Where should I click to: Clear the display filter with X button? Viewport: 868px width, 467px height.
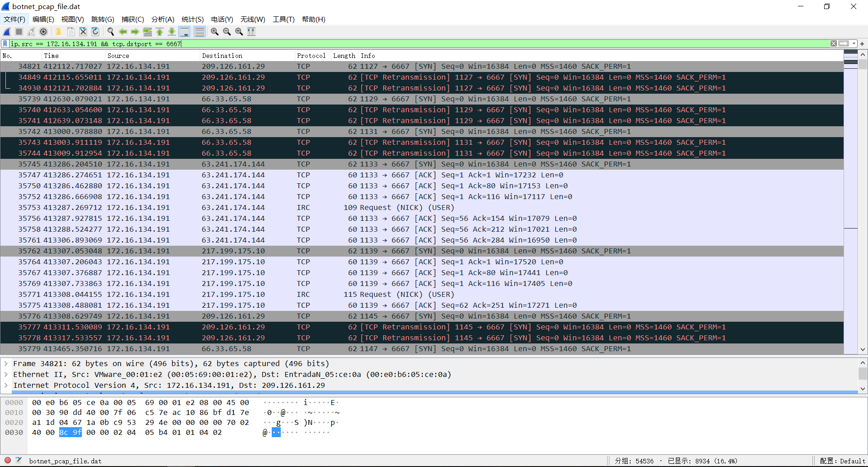834,44
